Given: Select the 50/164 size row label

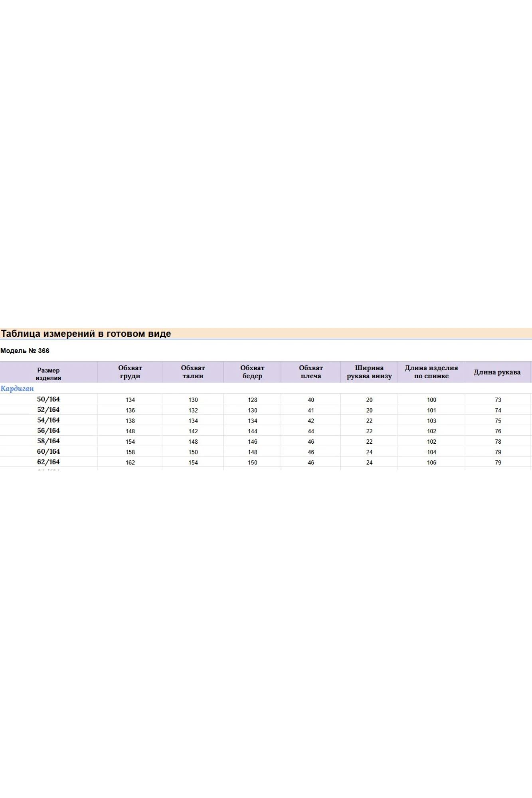Looking at the screenshot, I should point(48,399).
